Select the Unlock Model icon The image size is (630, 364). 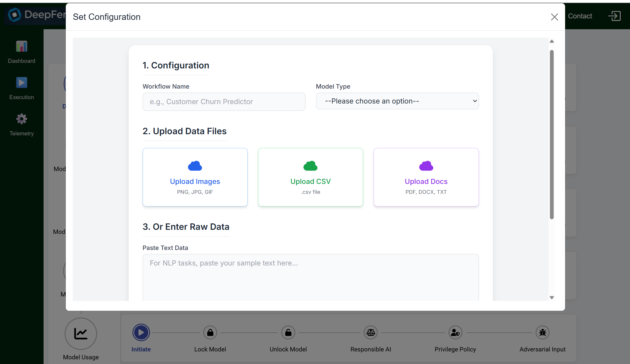point(288,332)
